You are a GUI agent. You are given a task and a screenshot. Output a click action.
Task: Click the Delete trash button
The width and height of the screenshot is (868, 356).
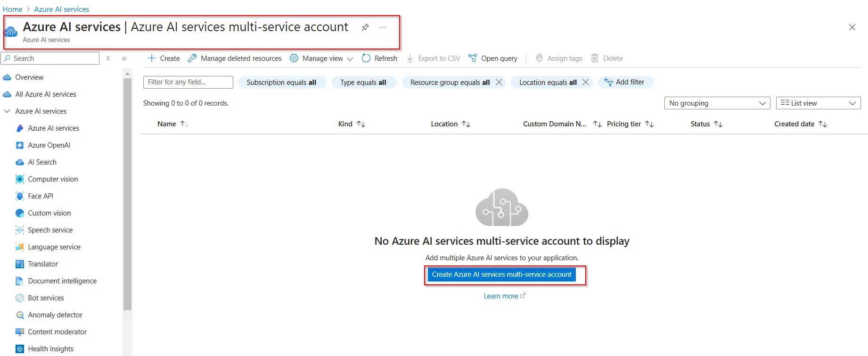coord(607,58)
